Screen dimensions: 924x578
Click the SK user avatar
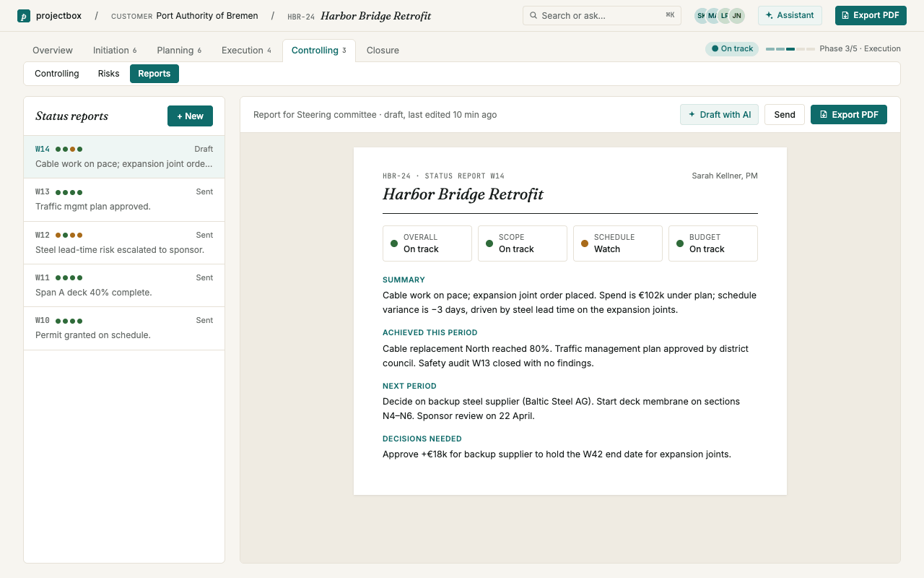[x=702, y=15]
